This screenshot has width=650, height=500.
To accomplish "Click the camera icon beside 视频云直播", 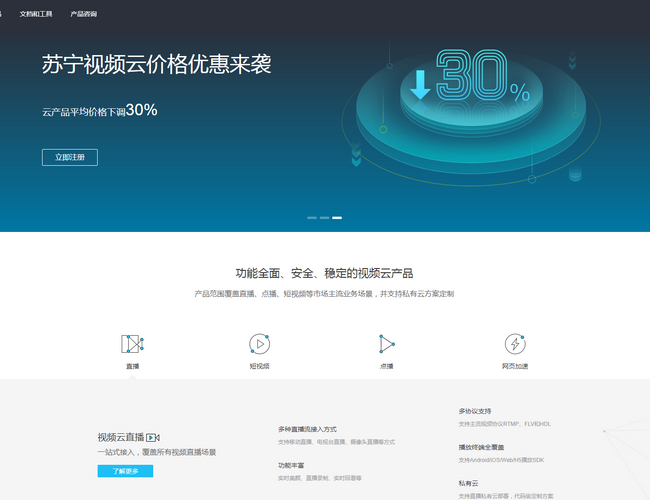I will (153, 438).
